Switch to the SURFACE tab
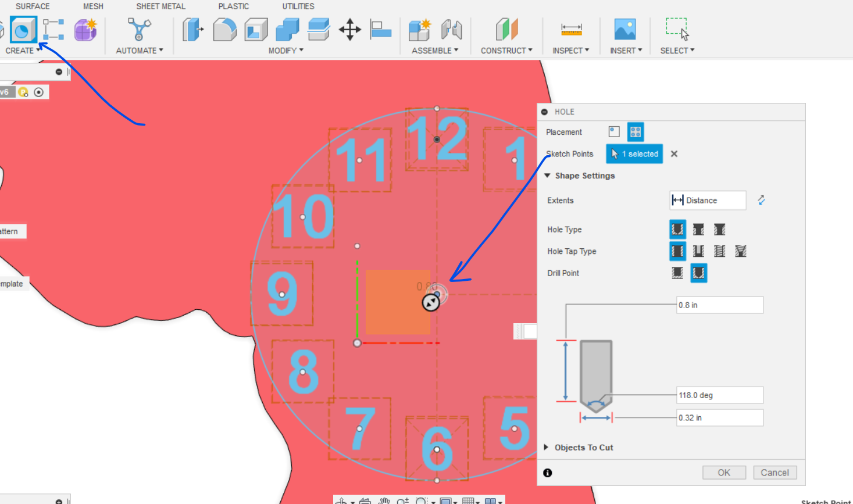Screen dimensions: 853x504 click(33, 6)
